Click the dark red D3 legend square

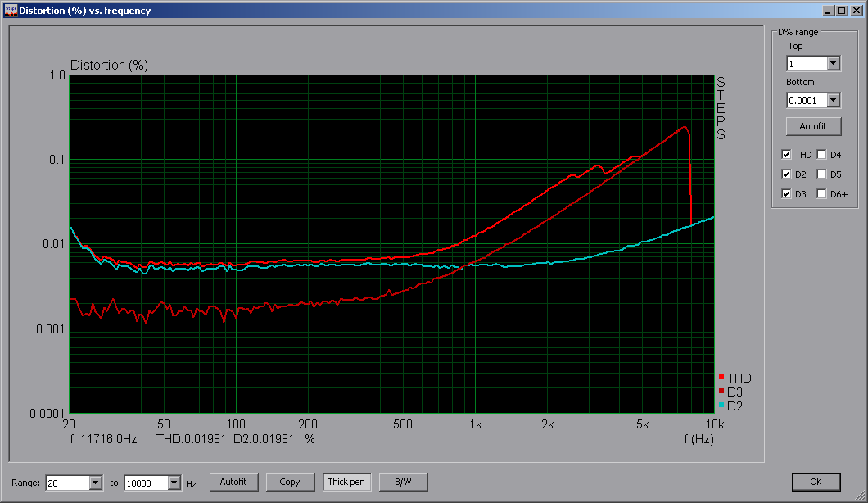[721, 392]
